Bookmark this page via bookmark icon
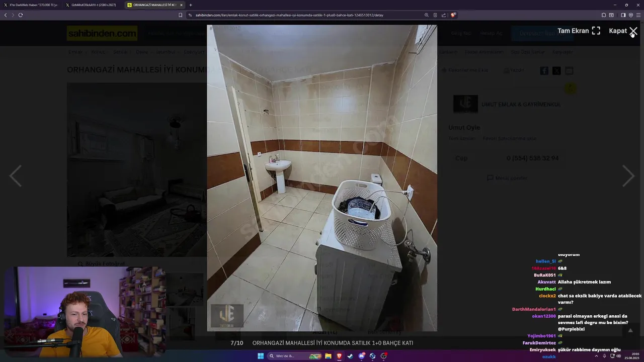This screenshot has height=362, width=644. click(x=181, y=15)
